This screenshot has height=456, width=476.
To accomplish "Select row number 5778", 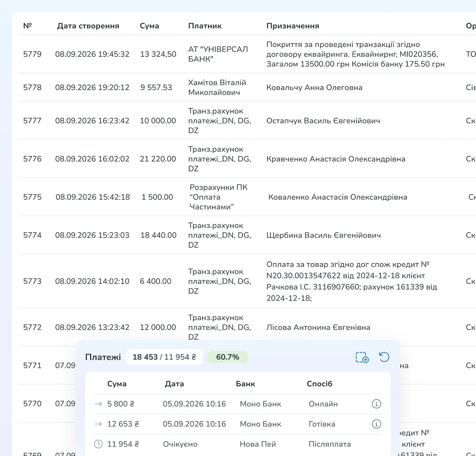I will pyautogui.click(x=32, y=88).
